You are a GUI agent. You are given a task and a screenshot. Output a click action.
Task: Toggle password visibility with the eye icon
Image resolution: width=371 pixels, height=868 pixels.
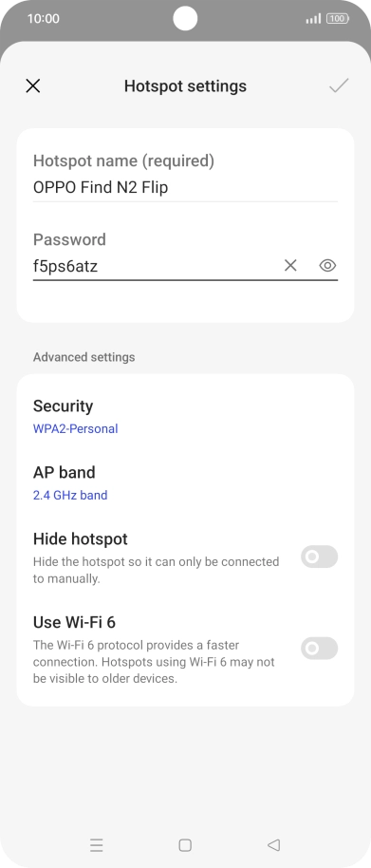[328, 266]
